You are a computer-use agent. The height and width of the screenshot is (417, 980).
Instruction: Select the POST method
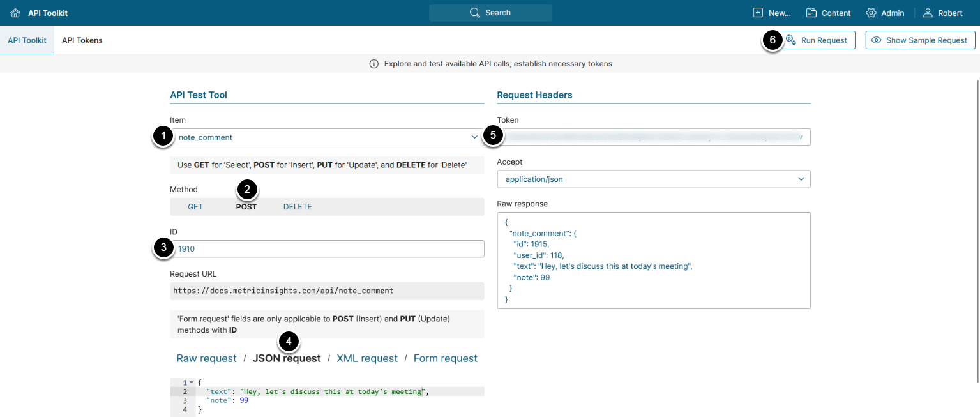pyautogui.click(x=246, y=207)
